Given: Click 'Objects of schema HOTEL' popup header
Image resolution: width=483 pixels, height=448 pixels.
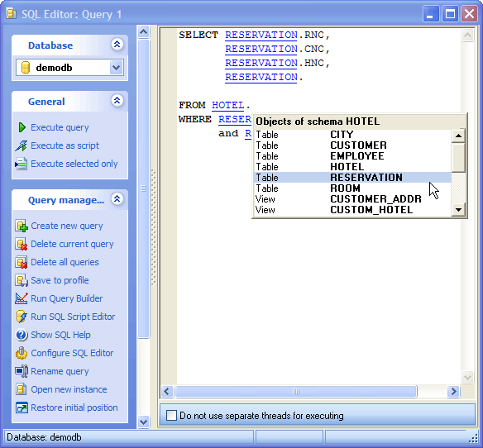Looking at the screenshot, I should [318, 122].
